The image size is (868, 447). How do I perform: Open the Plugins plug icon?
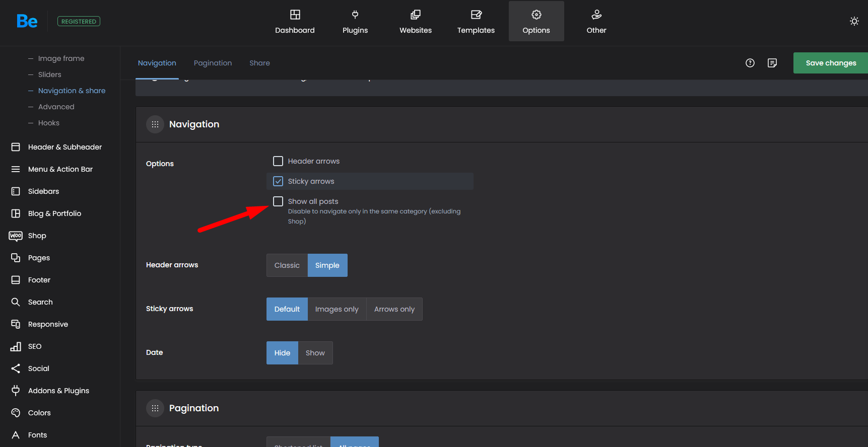(x=355, y=15)
